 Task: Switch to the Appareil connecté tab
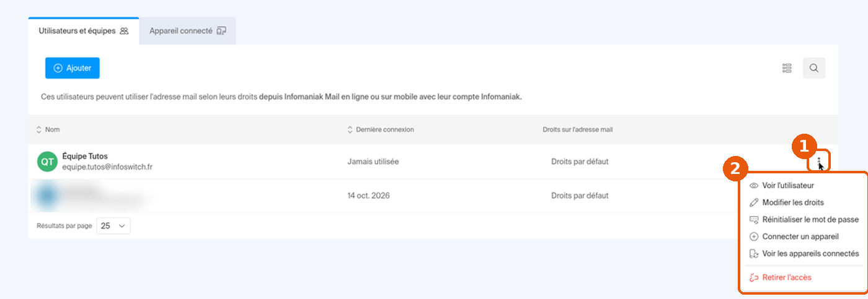click(x=188, y=31)
